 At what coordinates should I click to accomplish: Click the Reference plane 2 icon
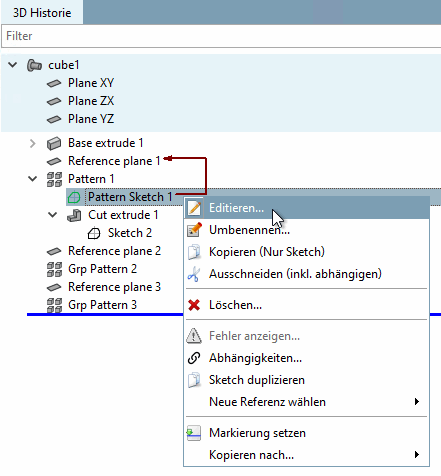(x=54, y=251)
